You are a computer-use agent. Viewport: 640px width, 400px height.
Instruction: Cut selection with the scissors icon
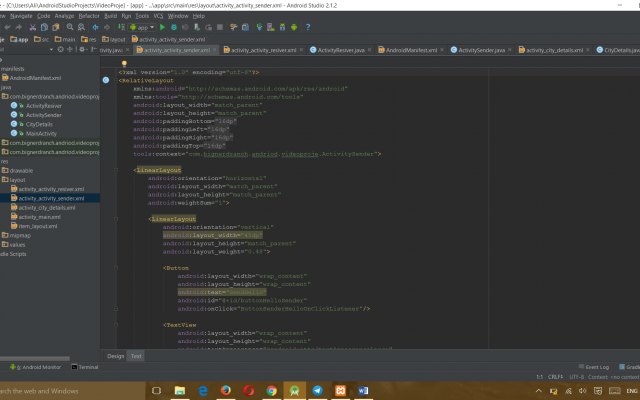pos(33,27)
